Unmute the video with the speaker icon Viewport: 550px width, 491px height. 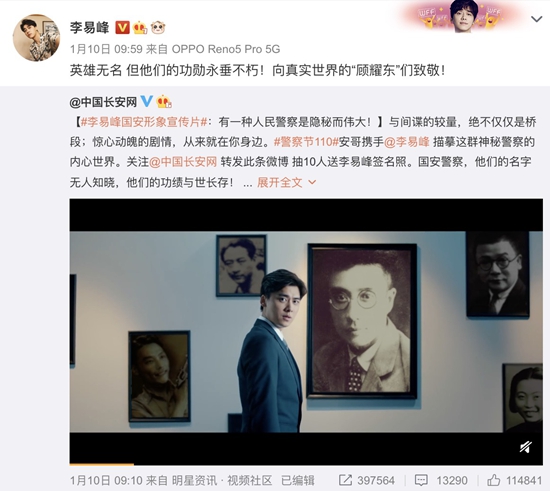point(526,446)
